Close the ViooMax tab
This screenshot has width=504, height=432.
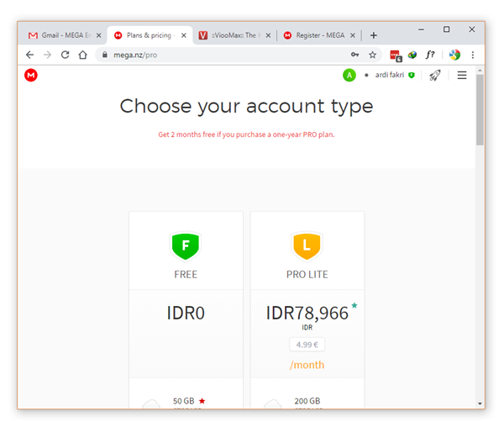[269, 35]
